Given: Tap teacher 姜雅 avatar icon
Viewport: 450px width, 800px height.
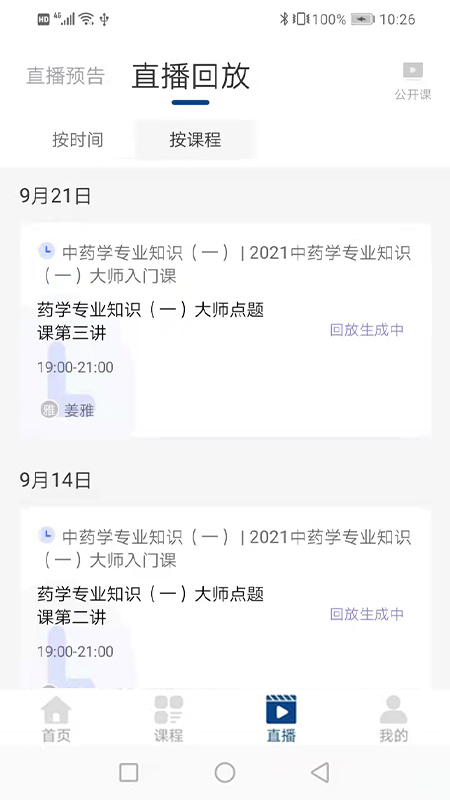Looking at the screenshot, I should [x=49, y=410].
